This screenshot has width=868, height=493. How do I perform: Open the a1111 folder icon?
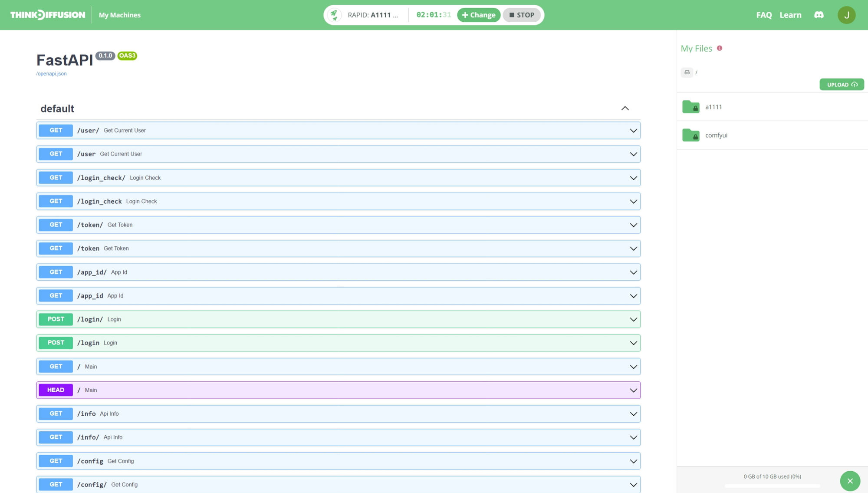pyautogui.click(x=690, y=107)
